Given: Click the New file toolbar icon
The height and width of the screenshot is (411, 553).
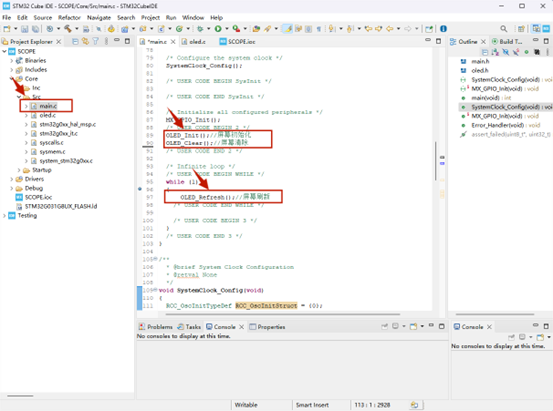Looking at the screenshot, I should coord(7,29).
